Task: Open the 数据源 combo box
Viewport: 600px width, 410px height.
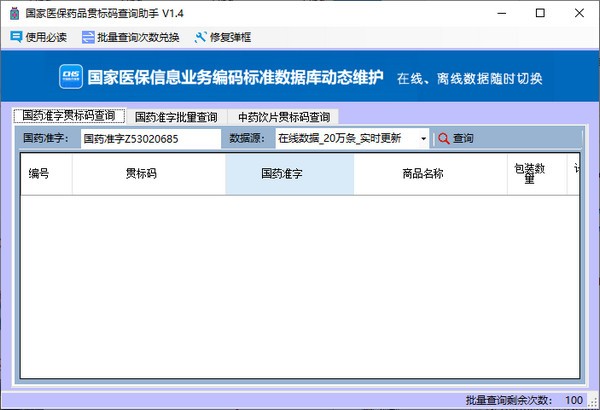Action: coord(352,139)
